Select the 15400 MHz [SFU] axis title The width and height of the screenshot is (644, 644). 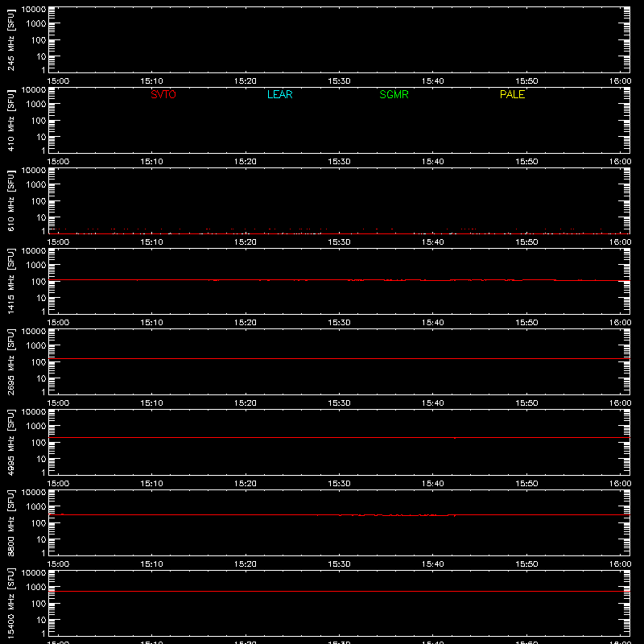click(11, 603)
